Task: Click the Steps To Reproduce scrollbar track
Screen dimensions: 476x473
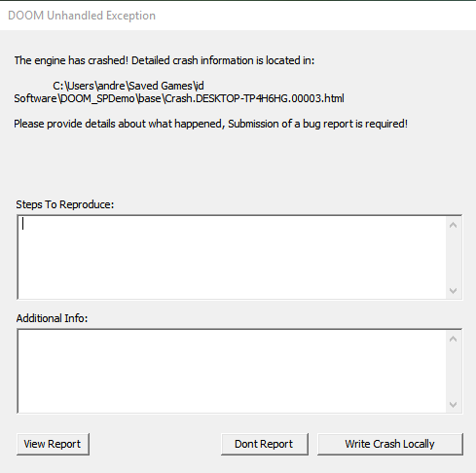Action: (454, 258)
